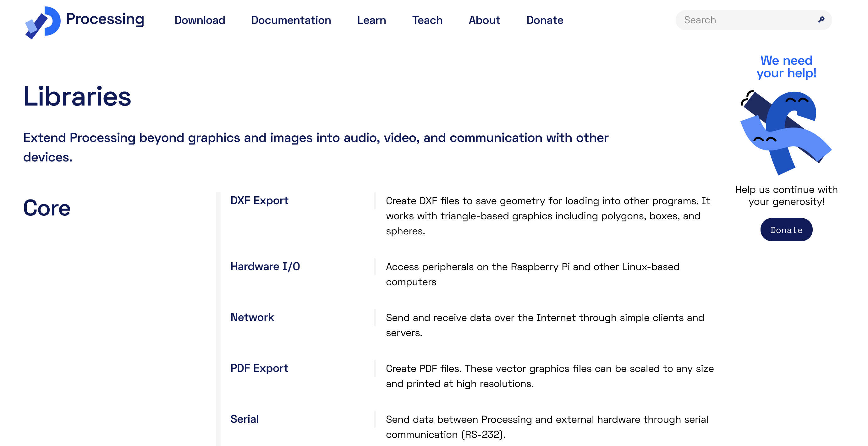Click the description starting "Create DXF files"
Image resolution: width=868 pixels, height=446 pixels.
point(548,216)
